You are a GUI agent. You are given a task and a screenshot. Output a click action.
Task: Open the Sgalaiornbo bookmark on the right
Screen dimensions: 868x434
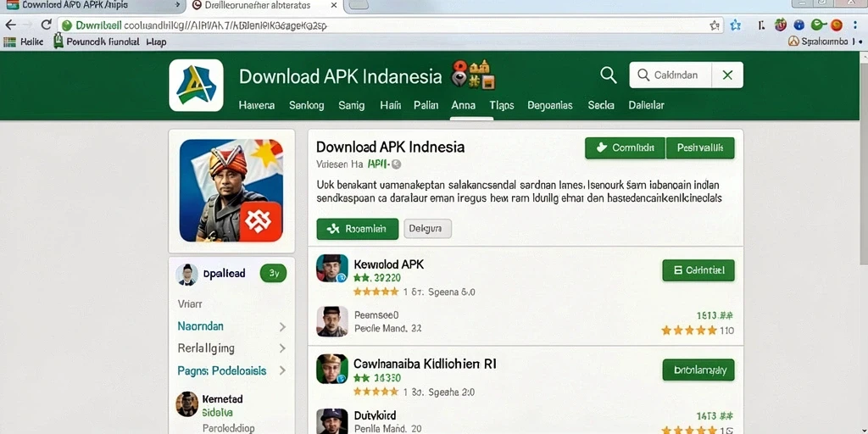(819, 42)
